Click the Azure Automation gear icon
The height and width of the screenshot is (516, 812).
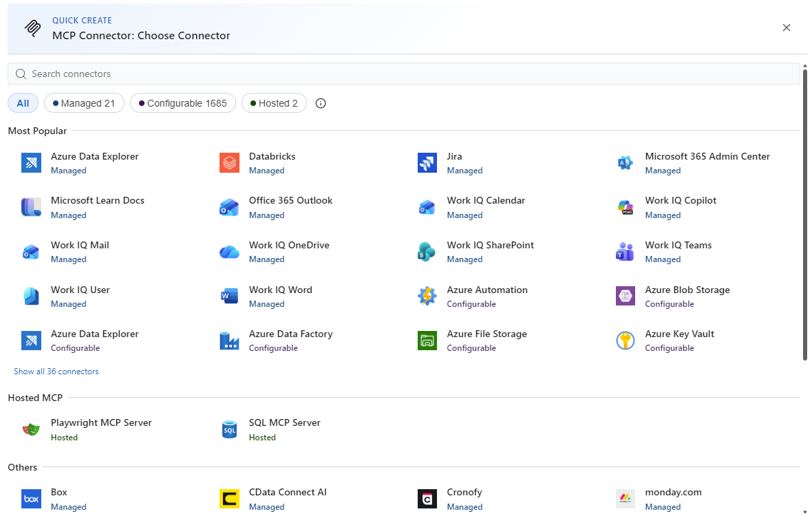pyautogui.click(x=427, y=297)
